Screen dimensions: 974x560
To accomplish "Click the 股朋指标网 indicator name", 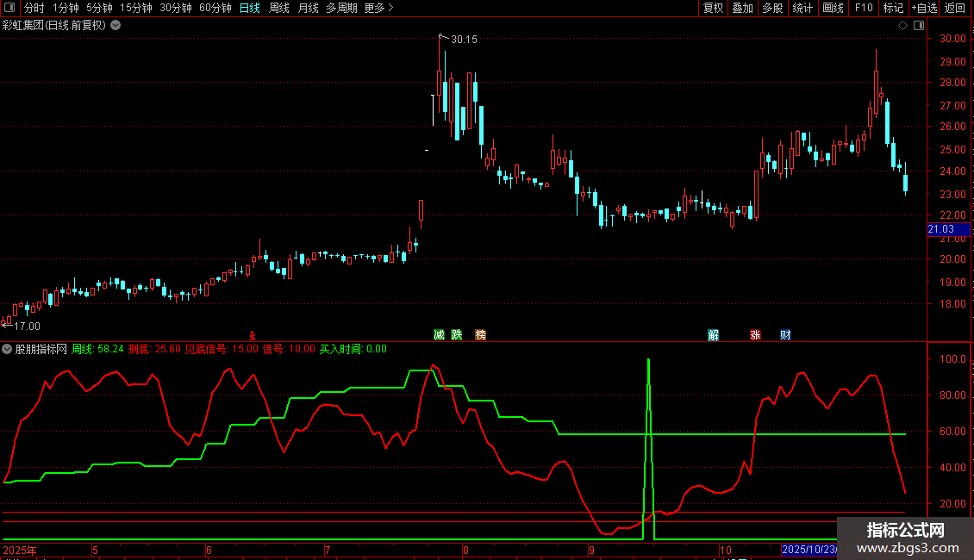I will [41, 349].
